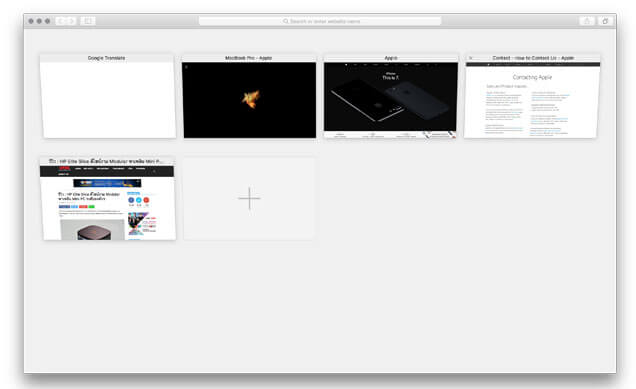
Task: Click the Show all tabs toolbar button
Action: point(605,21)
